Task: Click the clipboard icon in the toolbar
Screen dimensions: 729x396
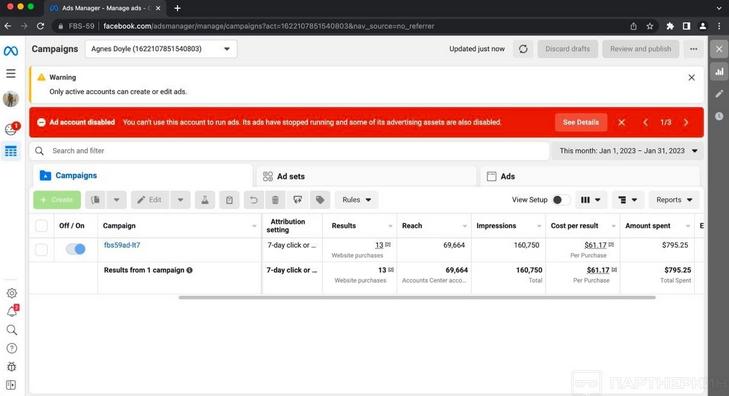Action: click(x=229, y=200)
